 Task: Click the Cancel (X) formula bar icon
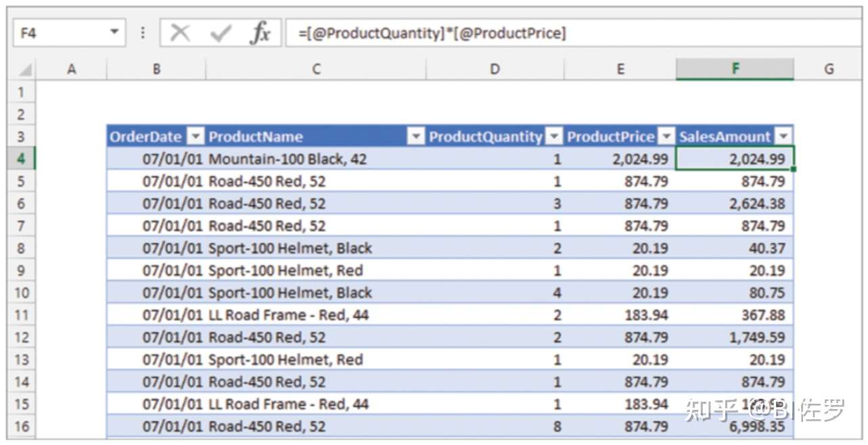click(x=180, y=32)
